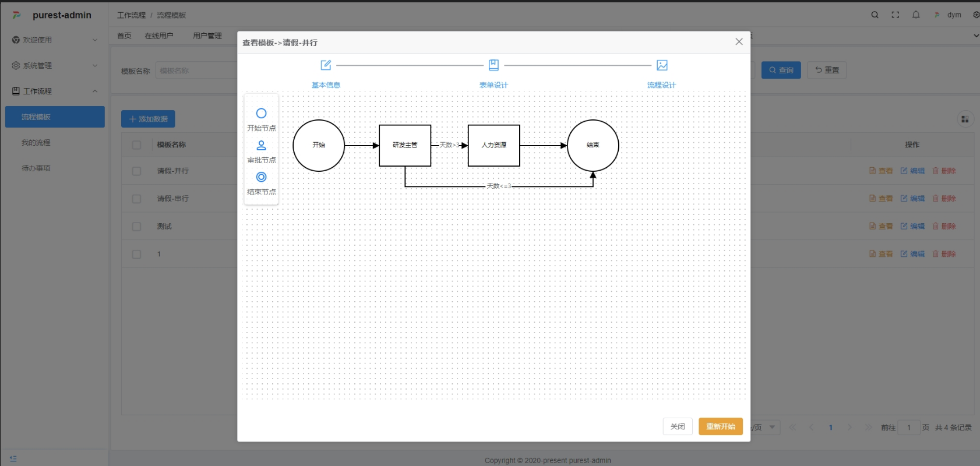The width and height of the screenshot is (980, 466).
Task: Click 编辑 for the 请假-串行 row
Action: click(913, 199)
